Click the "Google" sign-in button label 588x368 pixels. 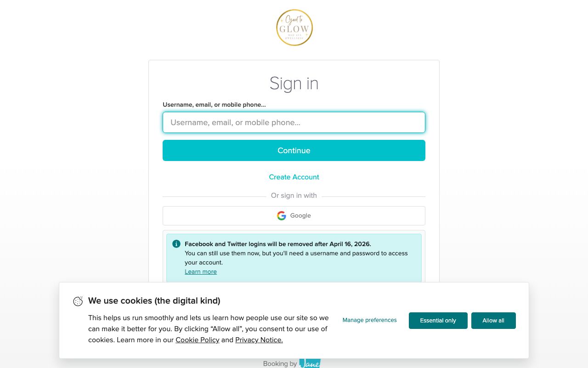click(300, 216)
